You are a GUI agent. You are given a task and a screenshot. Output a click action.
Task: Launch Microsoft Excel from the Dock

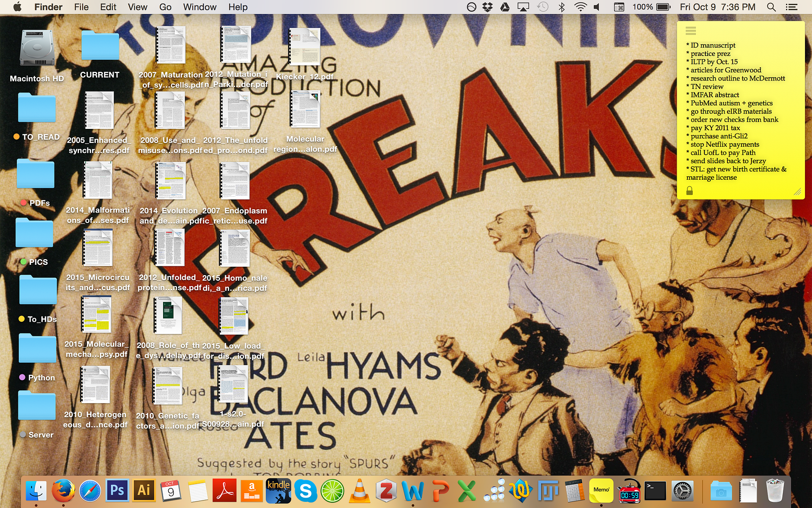pyautogui.click(x=467, y=491)
